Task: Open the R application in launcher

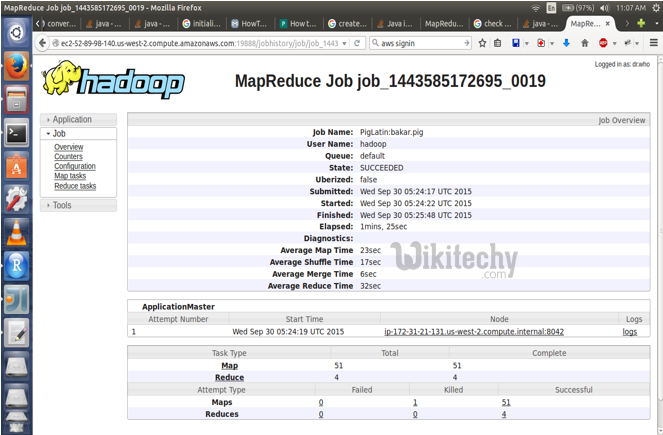Action: pyautogui.click(x=16, y=265)
